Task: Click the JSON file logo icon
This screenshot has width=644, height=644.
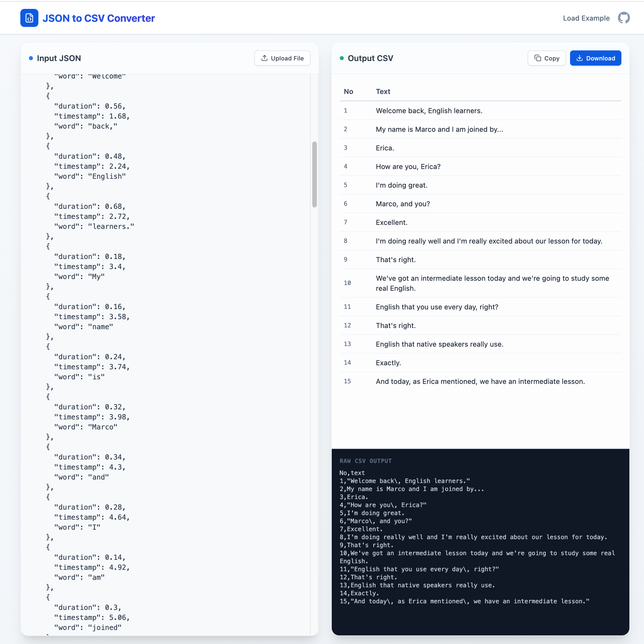Action: 29,18
